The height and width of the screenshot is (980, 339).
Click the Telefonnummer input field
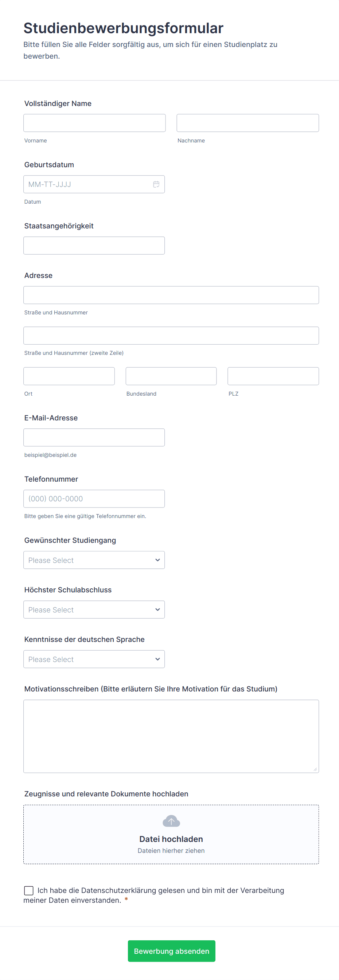click(x=94, y=499)
